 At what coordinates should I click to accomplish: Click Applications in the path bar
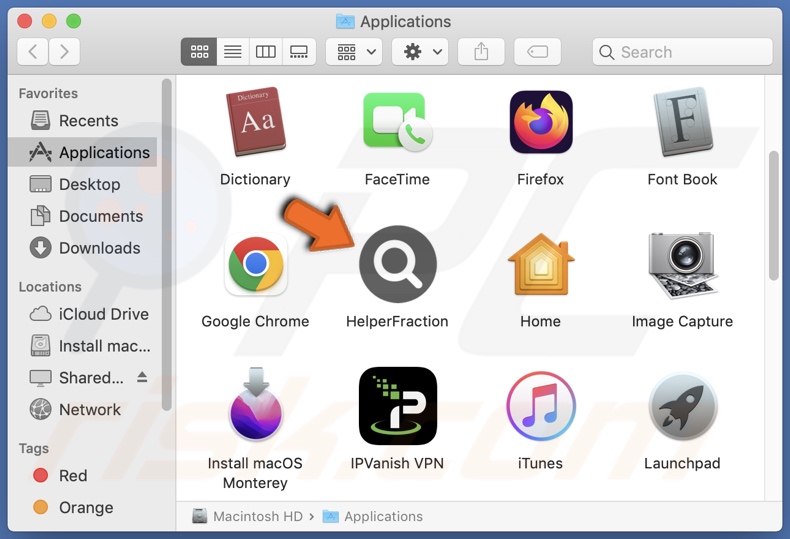372,516
